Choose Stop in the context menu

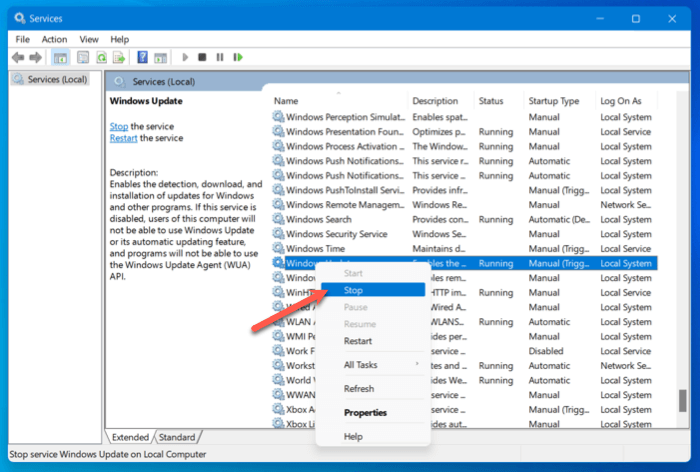coord(353,290)
